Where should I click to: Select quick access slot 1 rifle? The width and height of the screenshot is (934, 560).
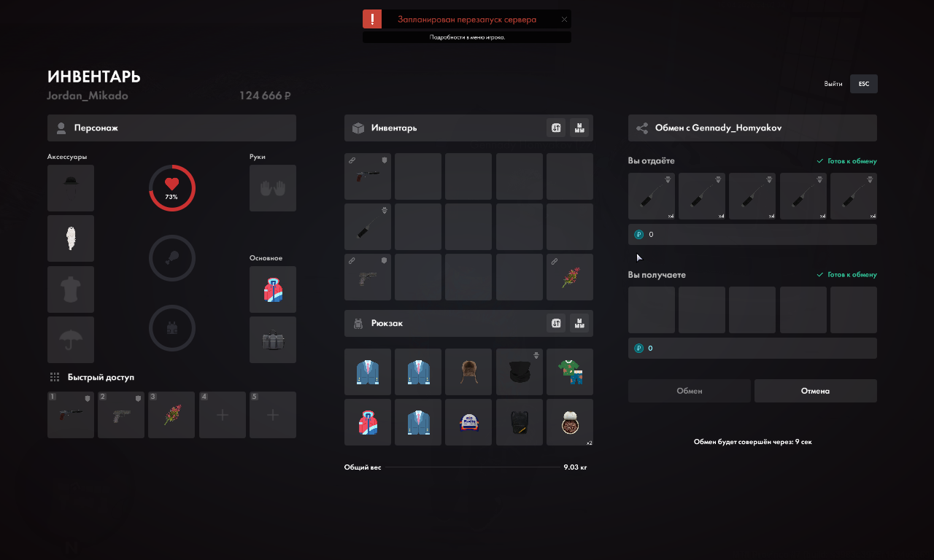tap(71, 415)
